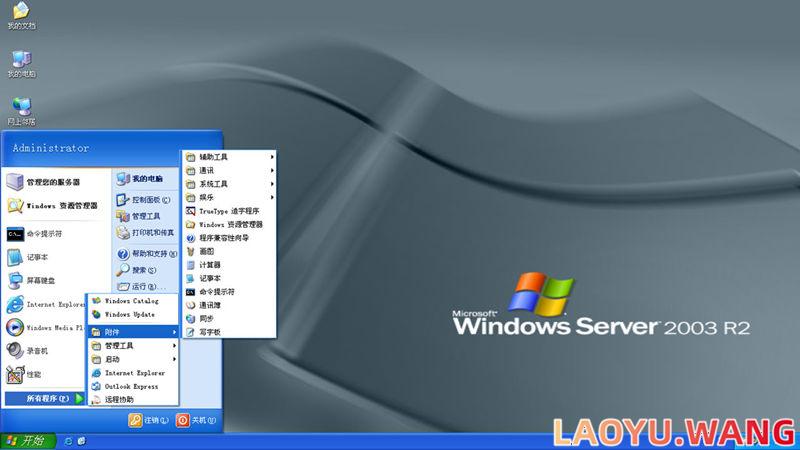Viewport: 800px width, 450px height.
Task: Open the 运行 run dialog item
Action: coord(146,286)
